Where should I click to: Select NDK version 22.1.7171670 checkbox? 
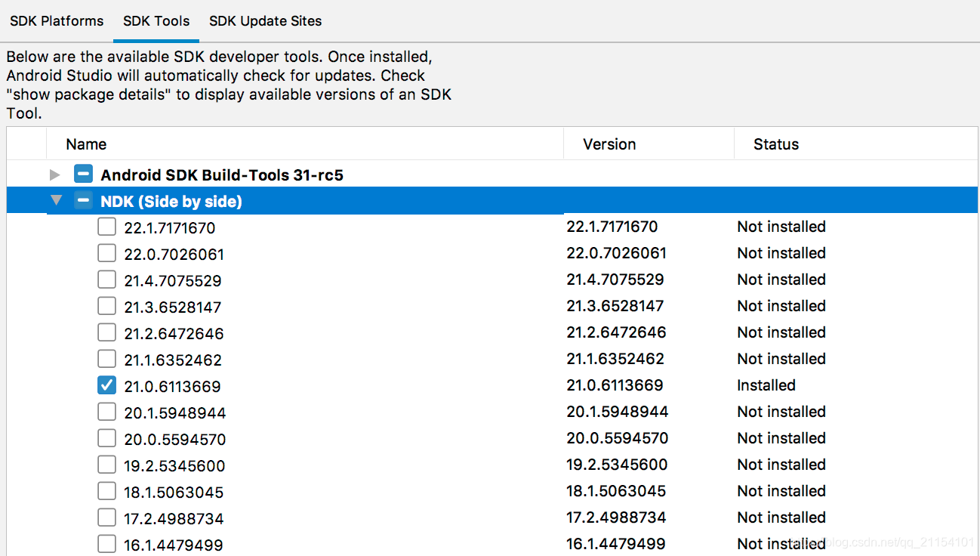pos(105,226)
